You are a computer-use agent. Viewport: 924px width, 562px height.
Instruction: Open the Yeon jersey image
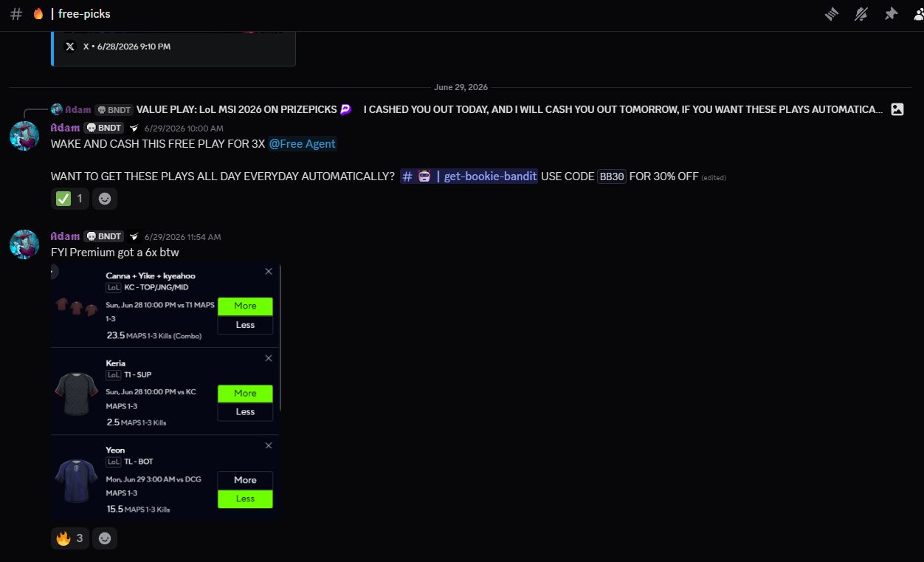pyautogui.click(x=77, y=480)
